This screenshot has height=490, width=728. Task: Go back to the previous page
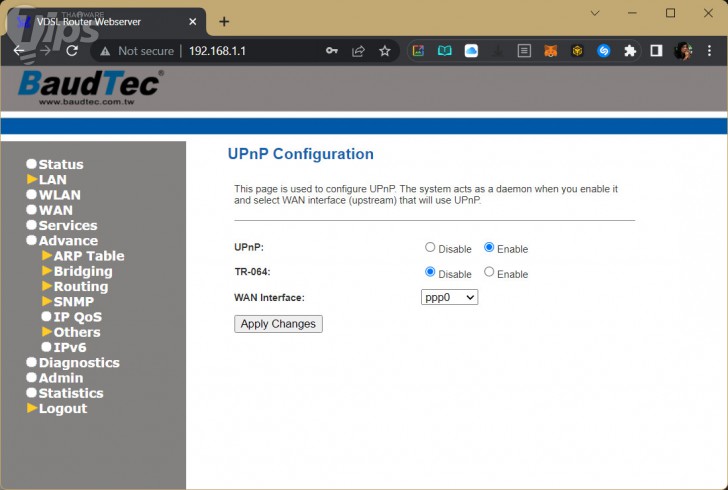pyautogui.click(x=19, y=50)
